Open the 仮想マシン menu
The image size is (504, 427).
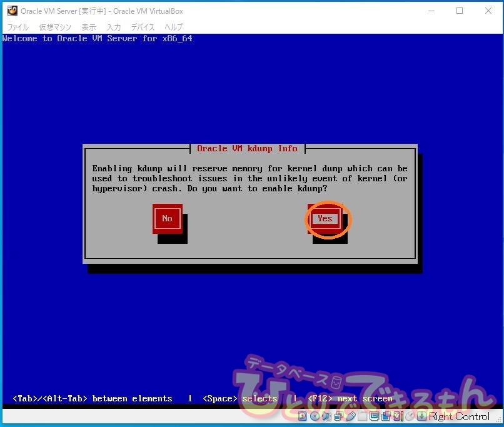55,27
